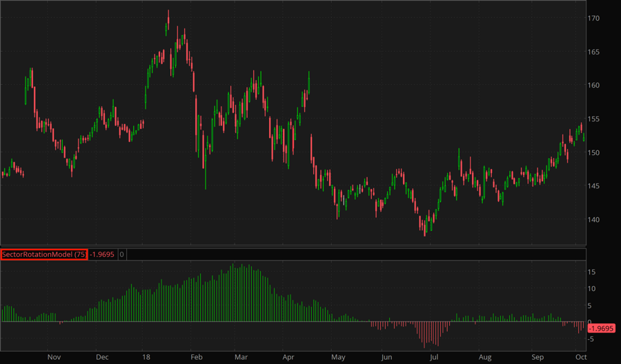This screenshot has width=621, height=364.
Task: Select the May label on the time axis
Action: pyautogui.click(x=338, y=357)
